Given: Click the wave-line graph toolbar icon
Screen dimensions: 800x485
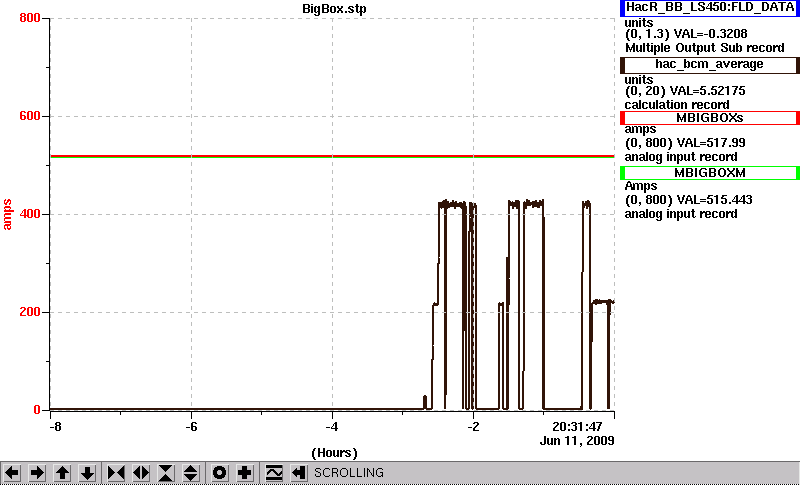Looking at the screenshot, I should 274,473.
